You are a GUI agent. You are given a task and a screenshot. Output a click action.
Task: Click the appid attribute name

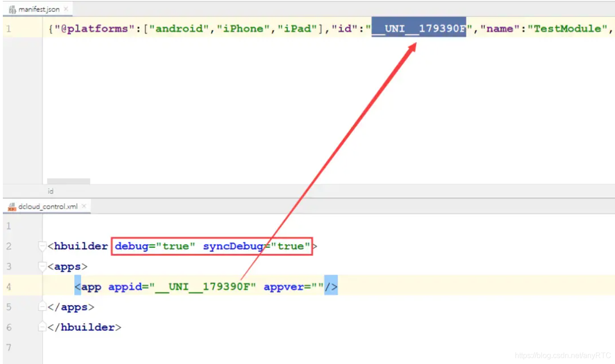tap(125, 287)
